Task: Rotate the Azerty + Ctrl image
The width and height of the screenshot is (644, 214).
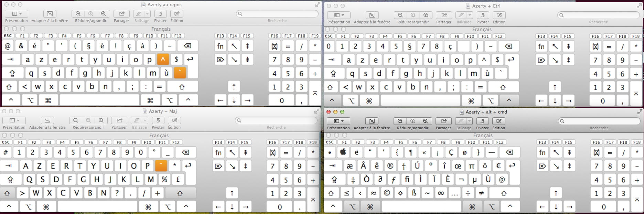Action: (483, 15)
